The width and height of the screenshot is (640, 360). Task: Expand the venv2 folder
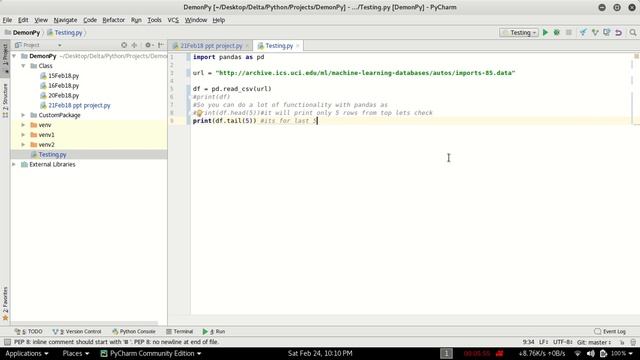(23, 144)
